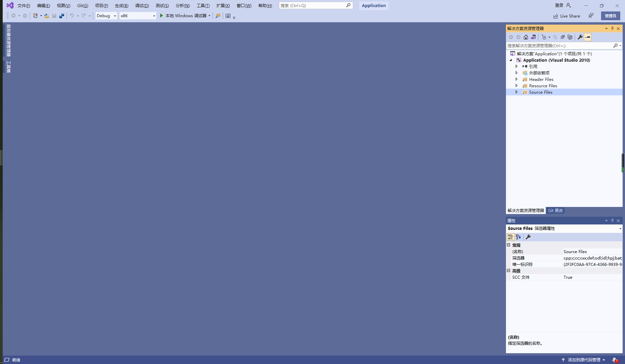Expand the Source Files folder
625x364 pixels.
(516, 92)
